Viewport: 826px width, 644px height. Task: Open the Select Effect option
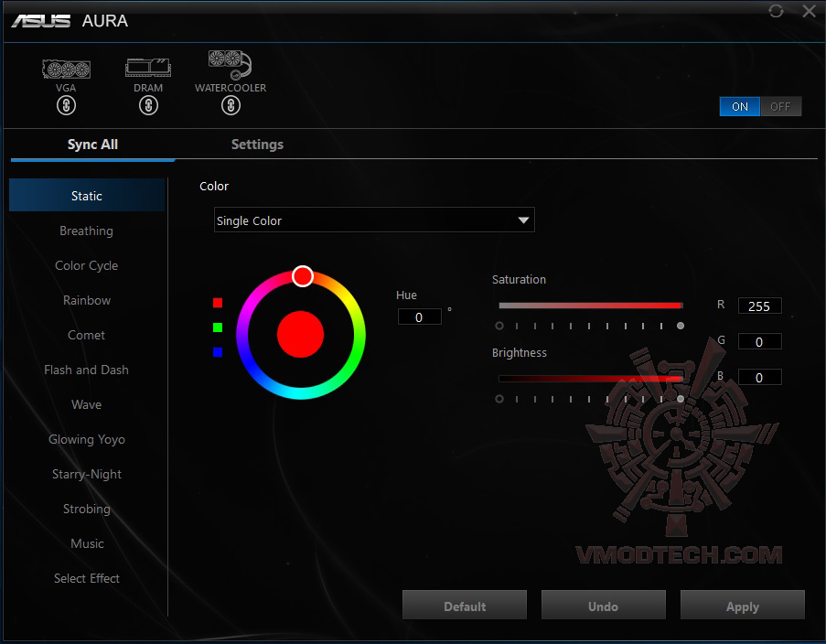[87, 579]
